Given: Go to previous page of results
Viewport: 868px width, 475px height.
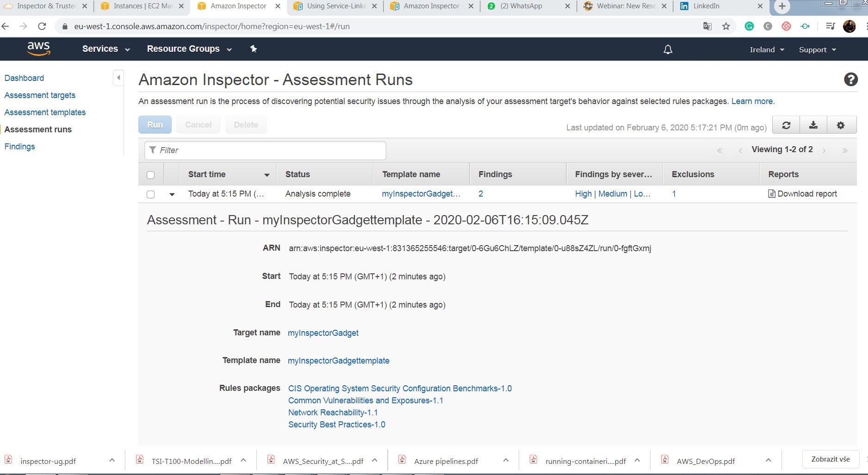Looking at the screenshot, I should point(740,150).
